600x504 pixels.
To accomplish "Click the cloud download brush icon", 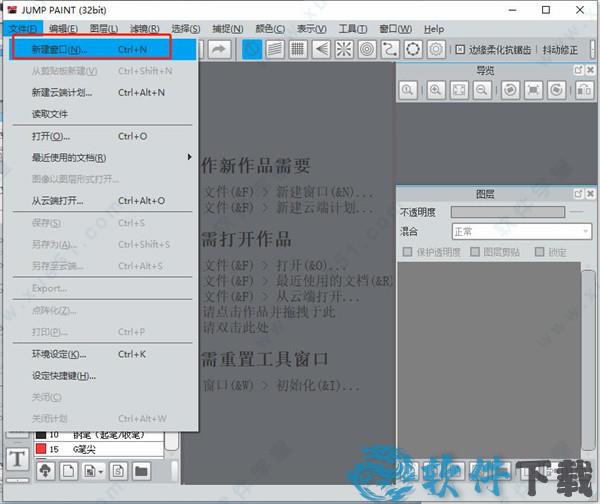I will click(46, 471).
